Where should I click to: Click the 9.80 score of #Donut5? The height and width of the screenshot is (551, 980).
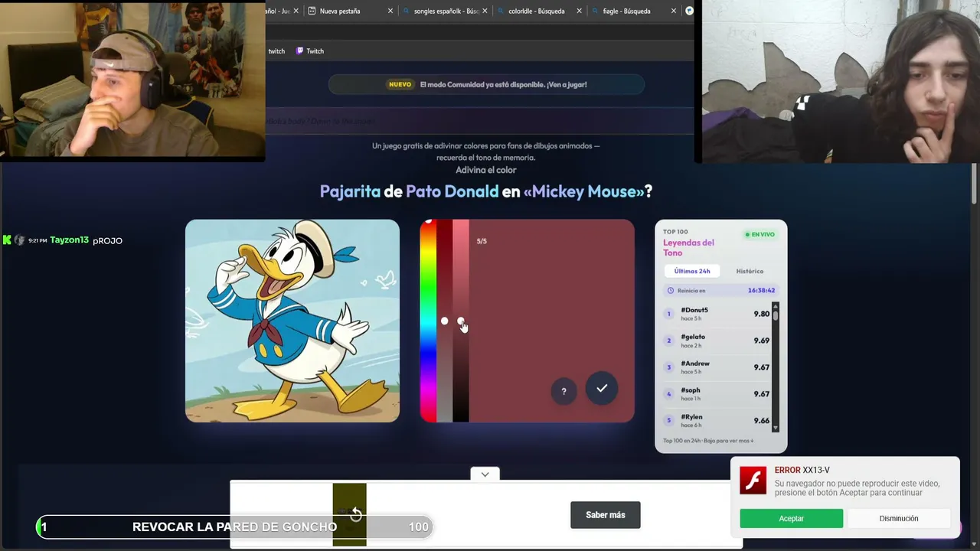(x=761, y=314)
